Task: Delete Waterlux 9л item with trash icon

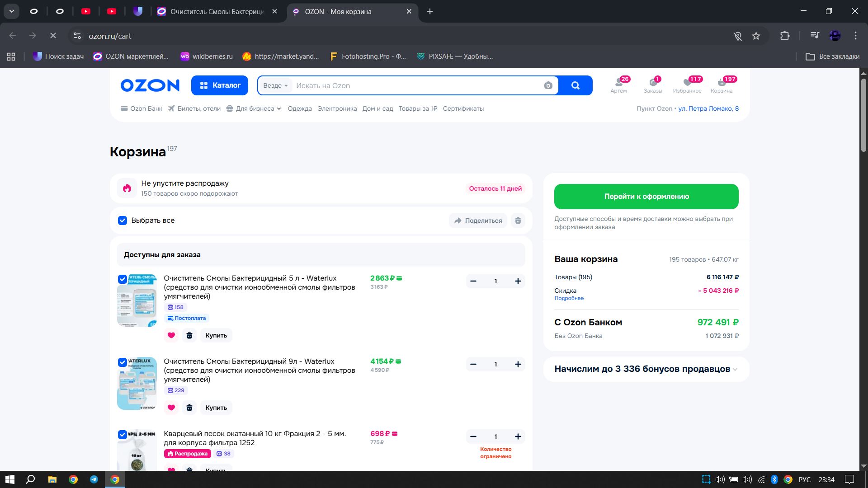Action: (189, 408)
